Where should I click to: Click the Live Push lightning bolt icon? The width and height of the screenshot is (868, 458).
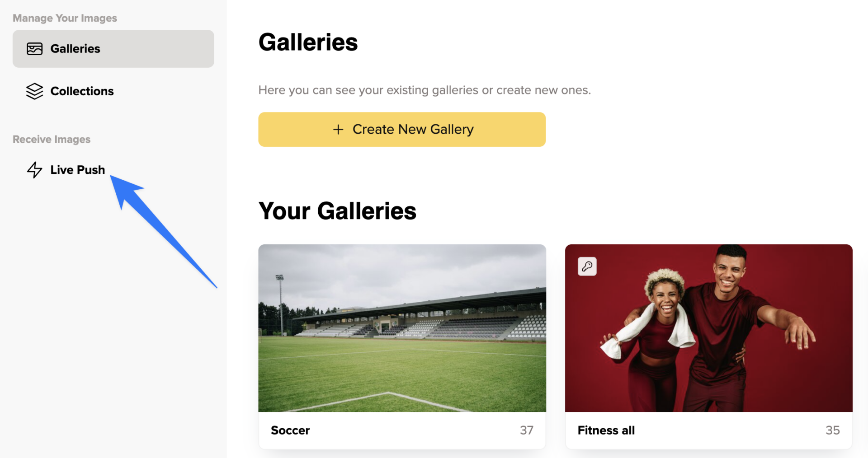[34, 170]
